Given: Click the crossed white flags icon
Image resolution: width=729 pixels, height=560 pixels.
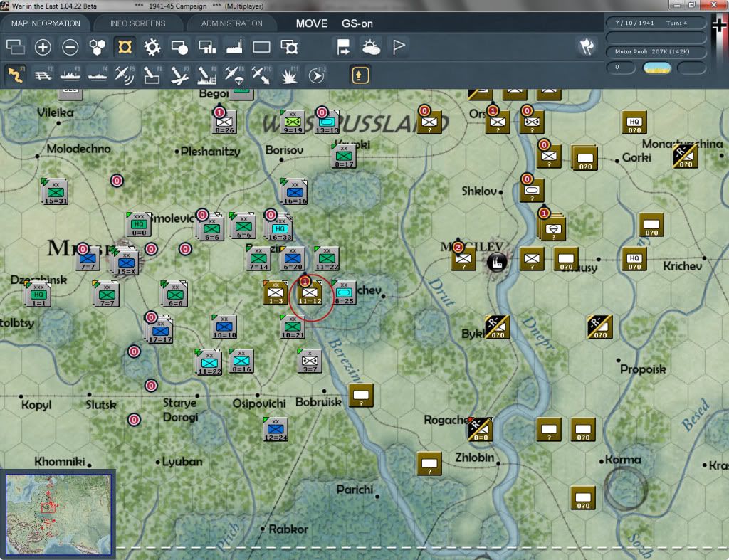Looking at the screenshot, I should click(x=587, y=46).
